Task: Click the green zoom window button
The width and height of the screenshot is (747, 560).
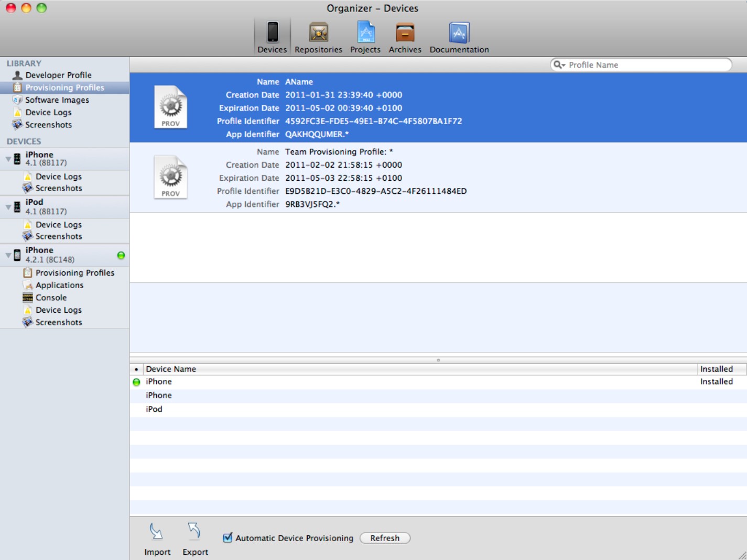Action: [x=41, y=8]
